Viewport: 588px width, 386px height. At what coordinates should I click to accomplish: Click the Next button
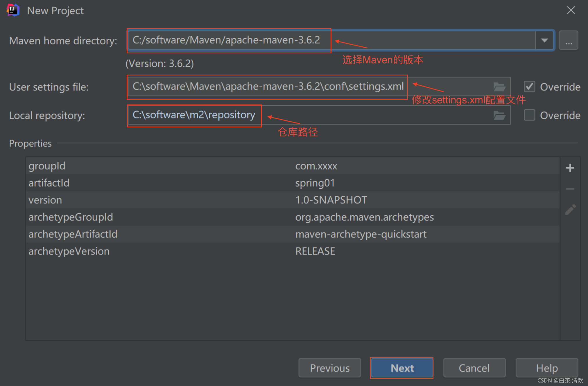pyautogui.click(x=402, y=368)
